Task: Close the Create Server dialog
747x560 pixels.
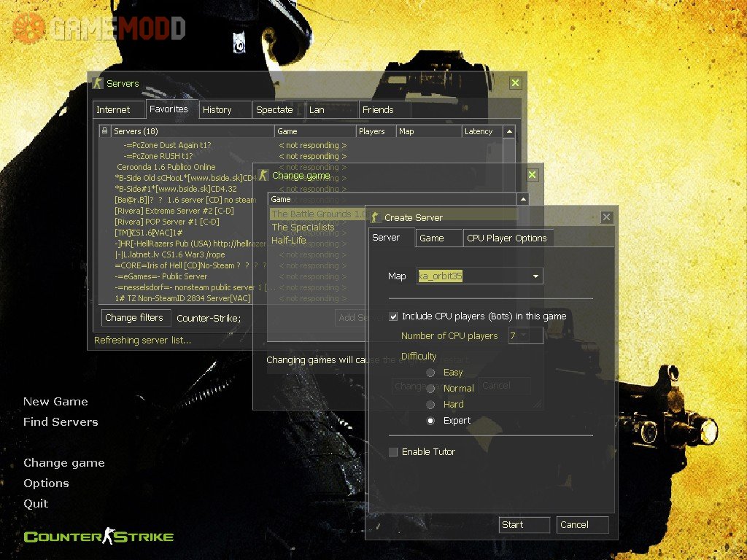Action: click(x=606, y=217)
